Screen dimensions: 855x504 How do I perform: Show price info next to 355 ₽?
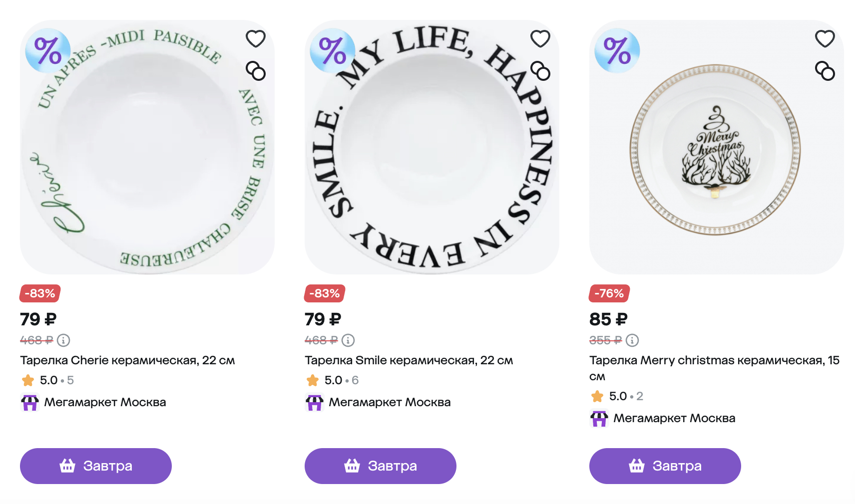point(632,340)
